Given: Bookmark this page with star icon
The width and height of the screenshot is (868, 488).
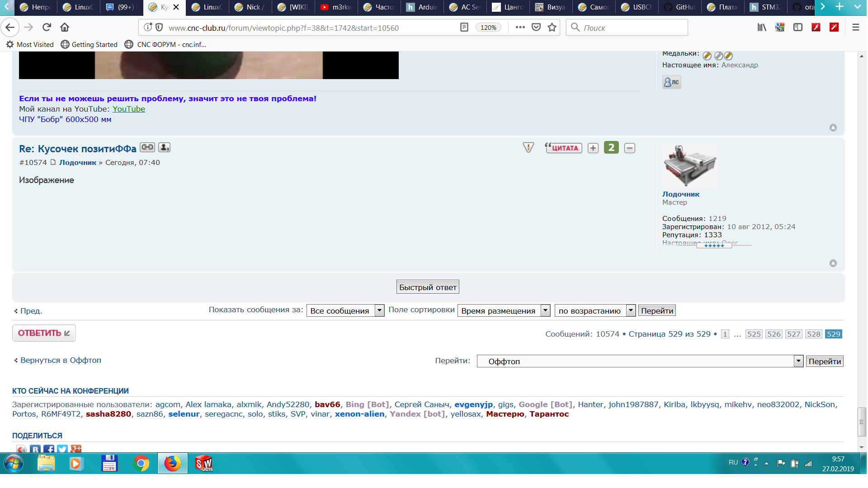Looking at the screenshot, I should point(552,28).
